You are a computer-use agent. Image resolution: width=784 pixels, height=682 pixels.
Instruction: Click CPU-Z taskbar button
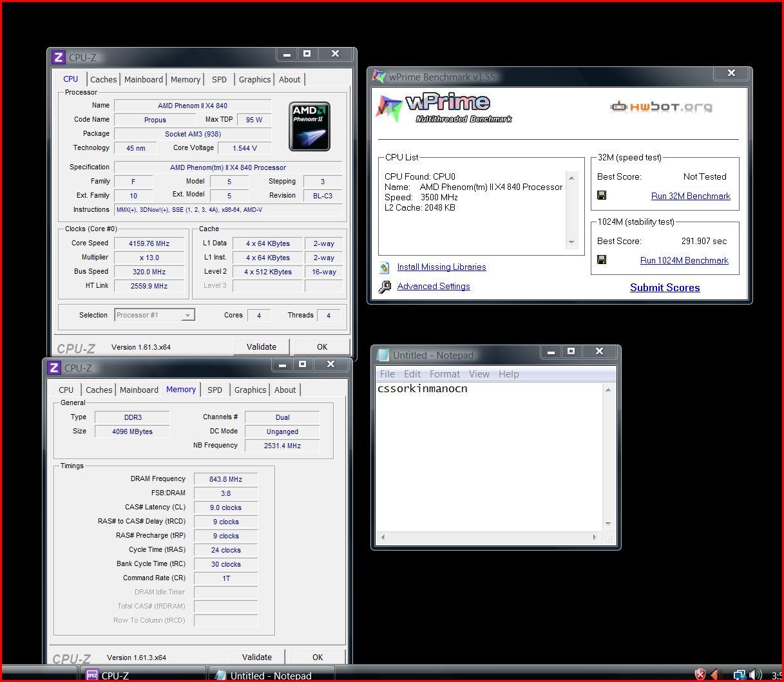143,675
